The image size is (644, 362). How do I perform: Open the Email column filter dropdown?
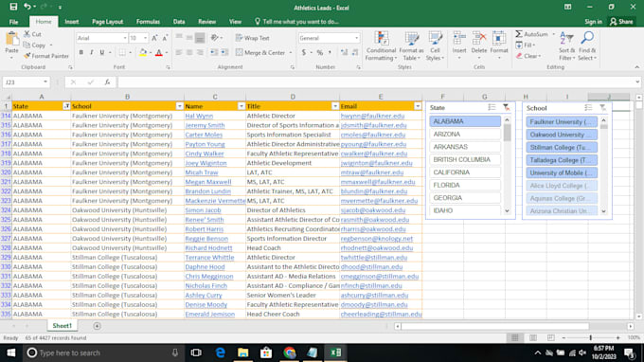(x=418, y=106)
